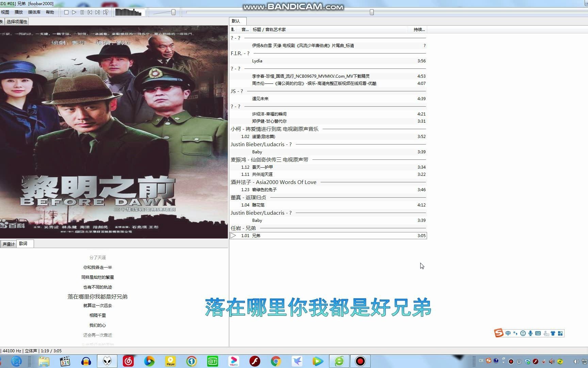Open Google Chrome taskbar icon

(x=276, y=361)
